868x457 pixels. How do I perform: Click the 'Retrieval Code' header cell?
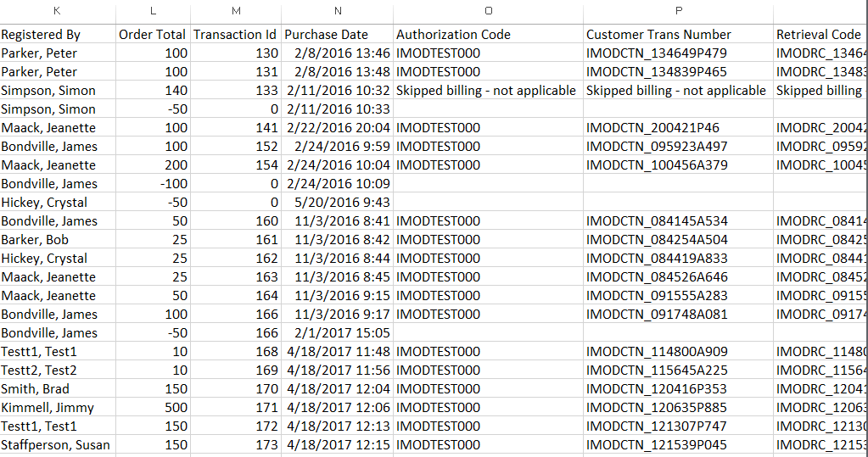(x=818, y=35)
